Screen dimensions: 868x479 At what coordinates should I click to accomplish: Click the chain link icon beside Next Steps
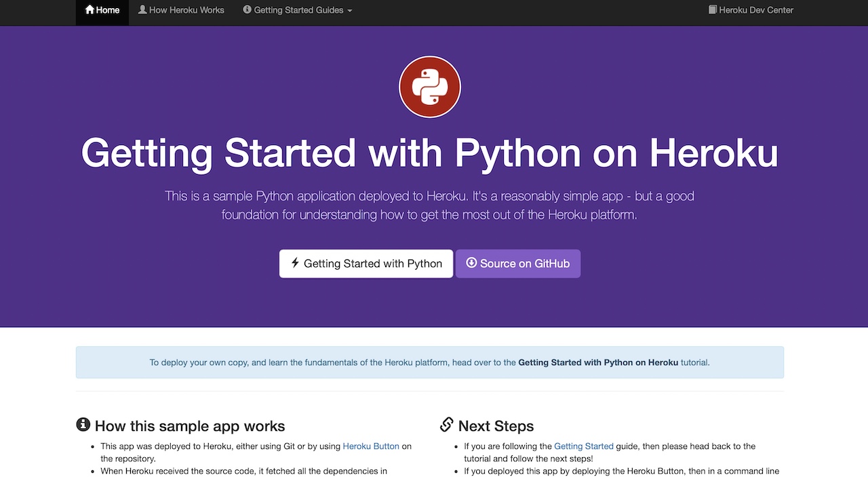coord(447,424)
